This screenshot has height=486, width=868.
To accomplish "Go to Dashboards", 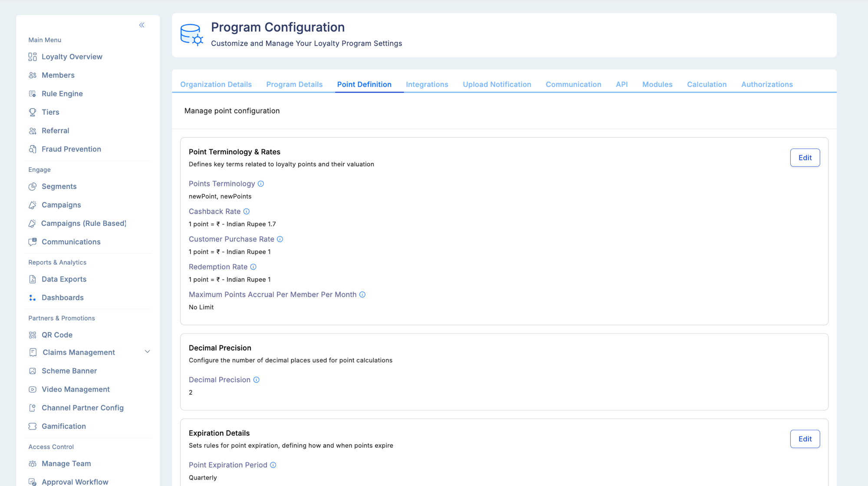I will click(62, 298).
